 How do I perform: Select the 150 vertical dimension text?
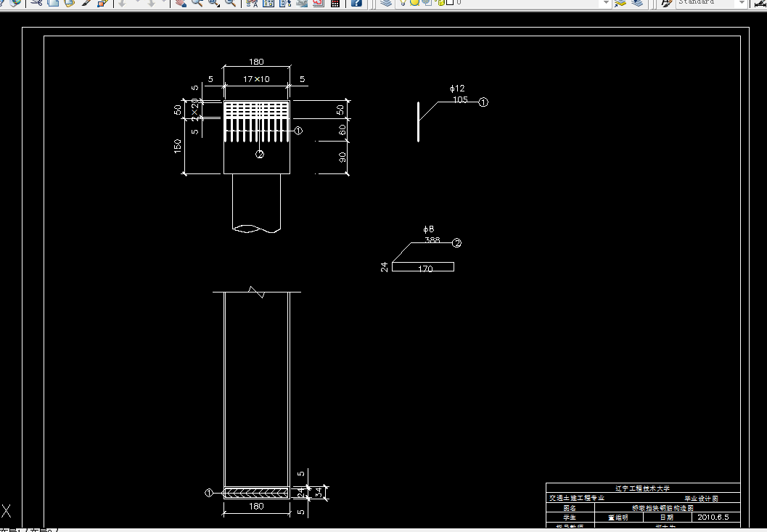tap(177, 146)
